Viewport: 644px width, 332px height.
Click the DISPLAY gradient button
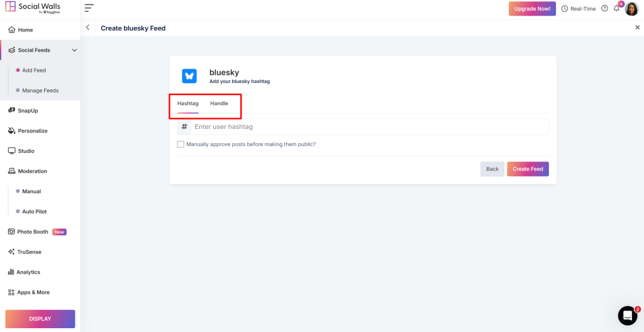(40, 319)
